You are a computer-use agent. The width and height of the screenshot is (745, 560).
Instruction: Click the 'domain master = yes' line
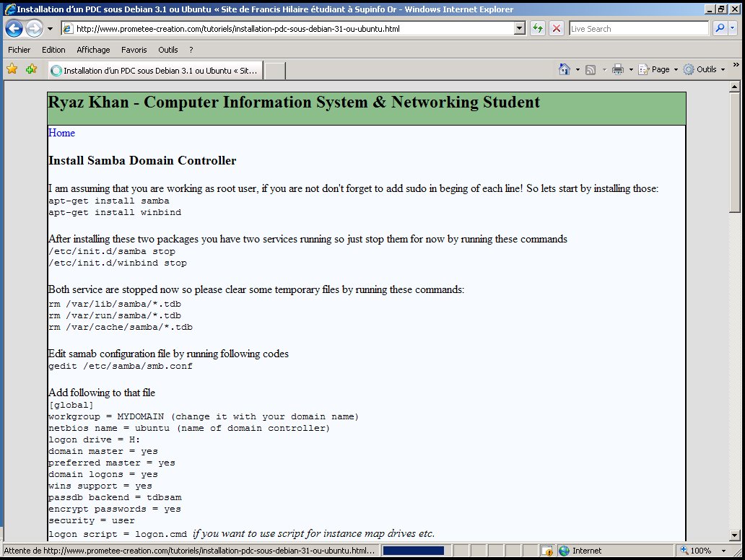[x=103, y=451]
